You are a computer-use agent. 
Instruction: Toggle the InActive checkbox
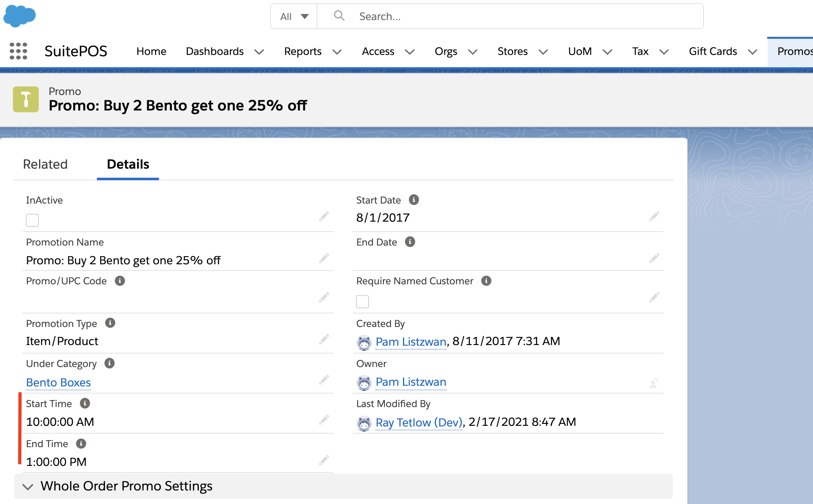pos(32,220)
